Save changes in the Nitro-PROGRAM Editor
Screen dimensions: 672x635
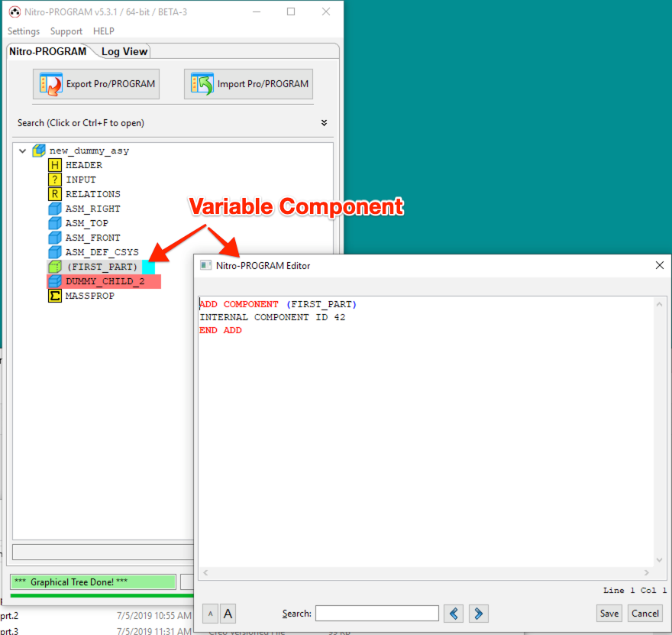[609, 614]
